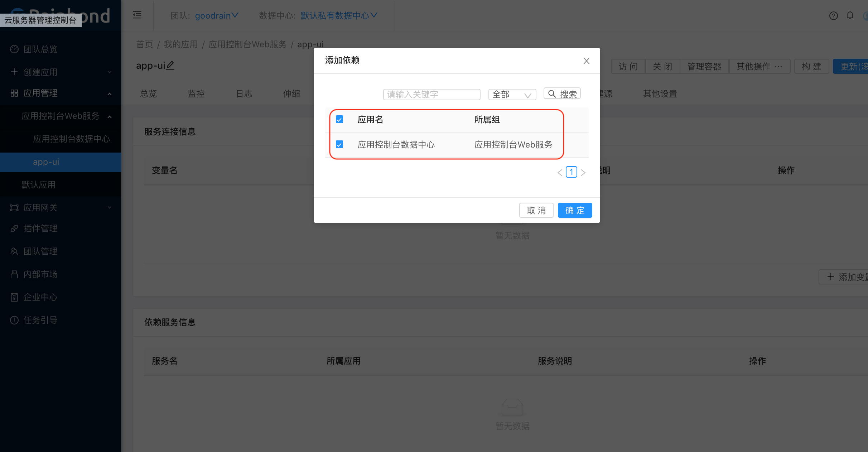Viewport: 868px width, 452px height.
Task: Switch to the 监控 tab
Action: 196,94
